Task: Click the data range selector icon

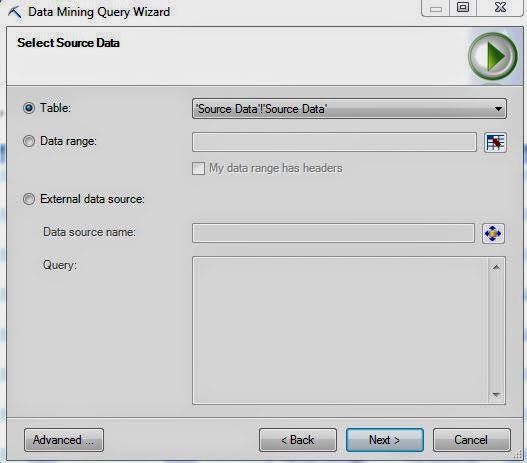Action: pyautogui.click(x=495, y=142)
